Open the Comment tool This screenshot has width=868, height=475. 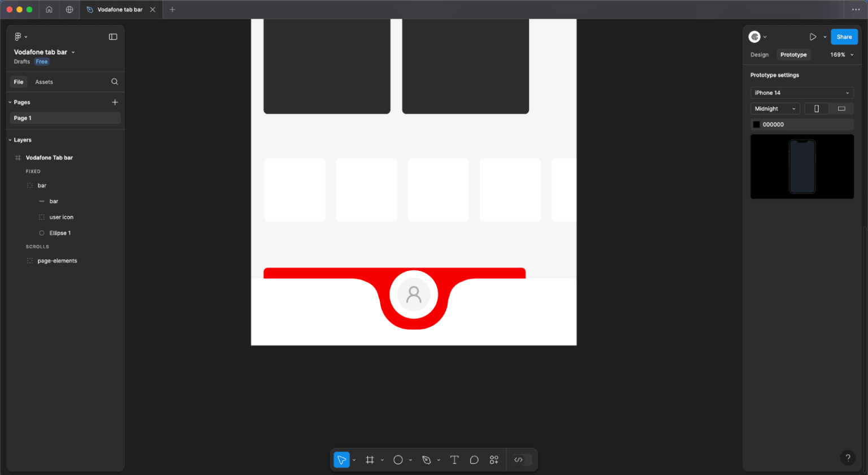pyautogui.click(x=474, y=460)
